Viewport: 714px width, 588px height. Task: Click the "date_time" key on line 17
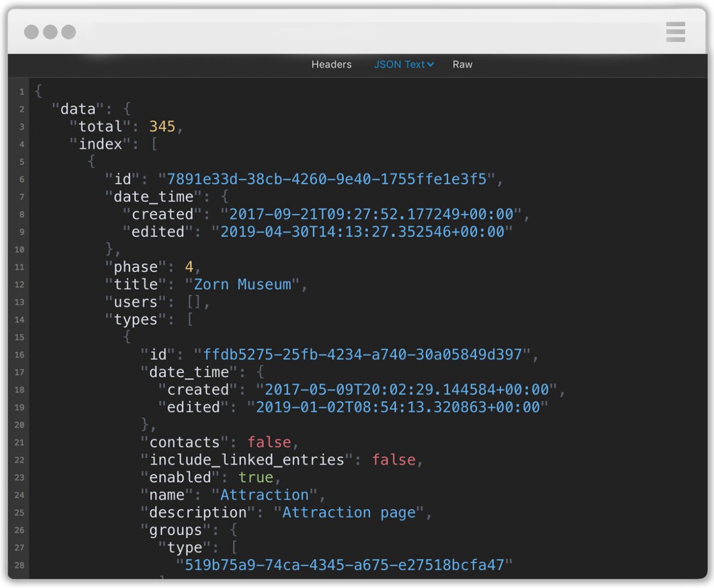(189, 372)
